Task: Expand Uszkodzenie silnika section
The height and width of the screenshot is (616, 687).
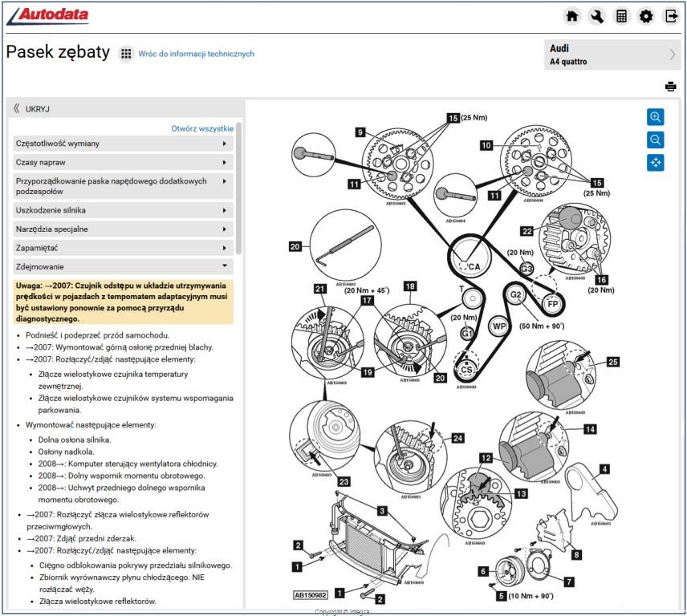Action: tap(123, 210)
